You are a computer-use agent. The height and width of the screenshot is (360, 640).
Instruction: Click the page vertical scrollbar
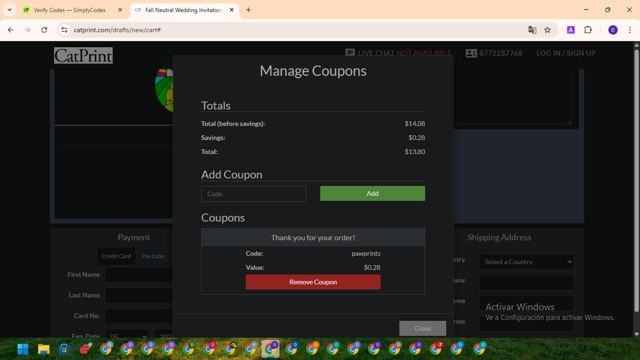click(x=636, y=180)
